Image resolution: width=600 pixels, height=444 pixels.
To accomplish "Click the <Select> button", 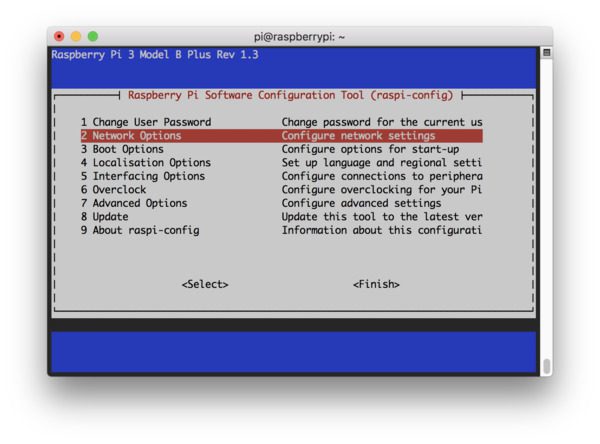I will (205, 284).
